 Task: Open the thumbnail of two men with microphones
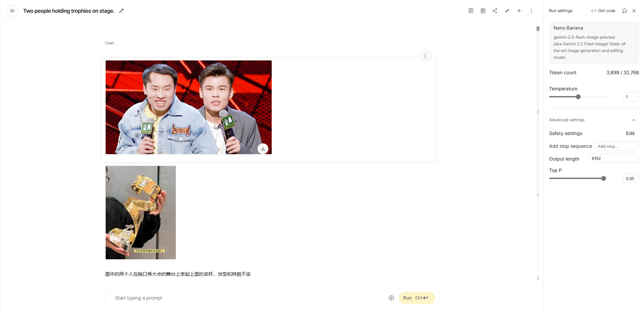pyautogui.click(x=189, y=107)
